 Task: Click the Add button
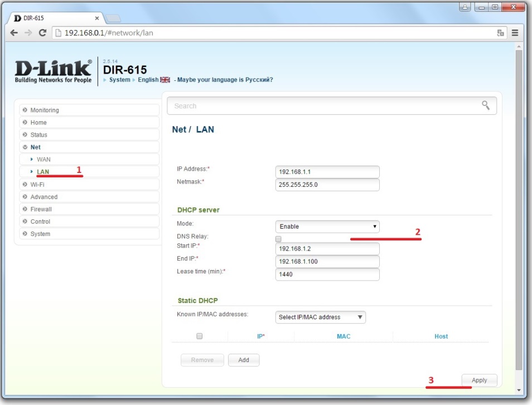pos(244,360)
